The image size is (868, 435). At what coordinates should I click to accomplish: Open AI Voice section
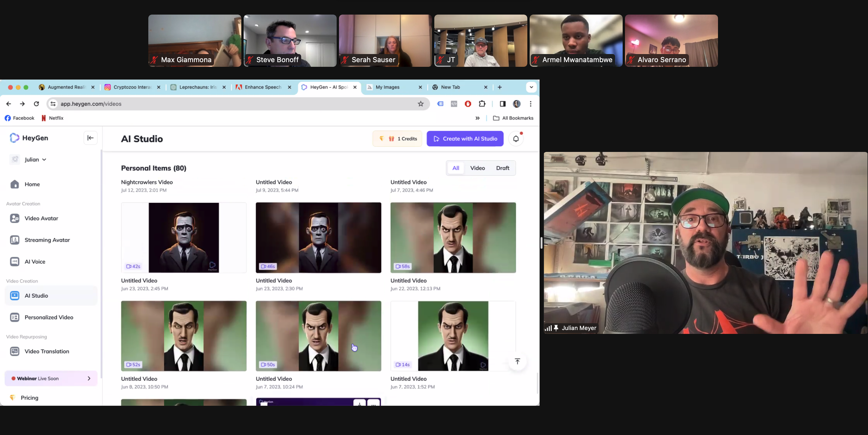pyautogui.click(x=35, y=262)
